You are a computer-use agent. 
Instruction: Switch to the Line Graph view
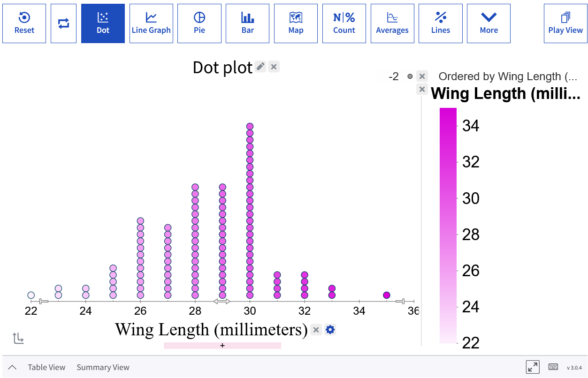coord(151,23)
